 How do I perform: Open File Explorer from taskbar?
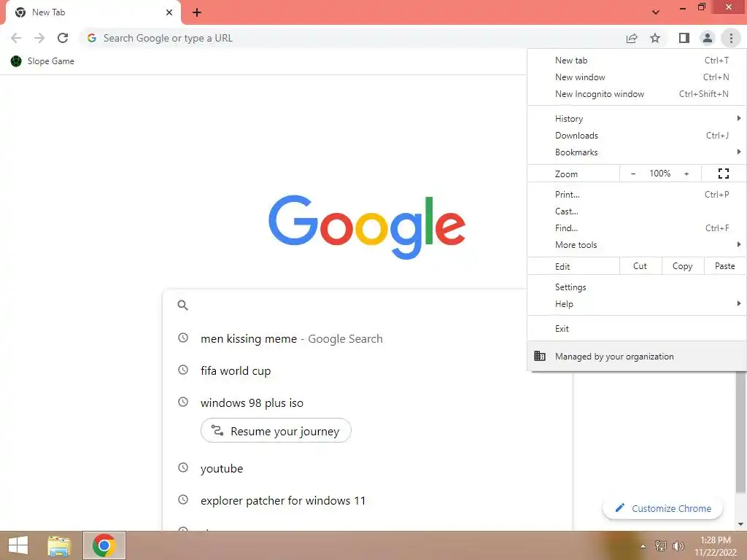59,545
